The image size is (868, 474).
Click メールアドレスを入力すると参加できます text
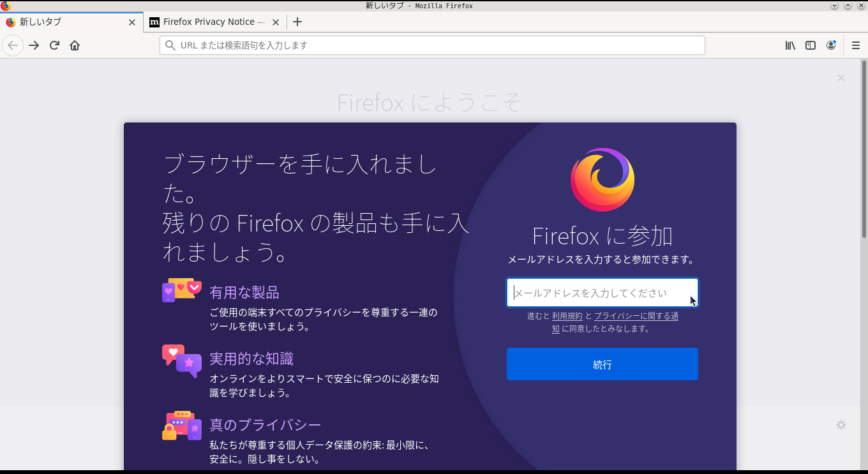[601, 260]
